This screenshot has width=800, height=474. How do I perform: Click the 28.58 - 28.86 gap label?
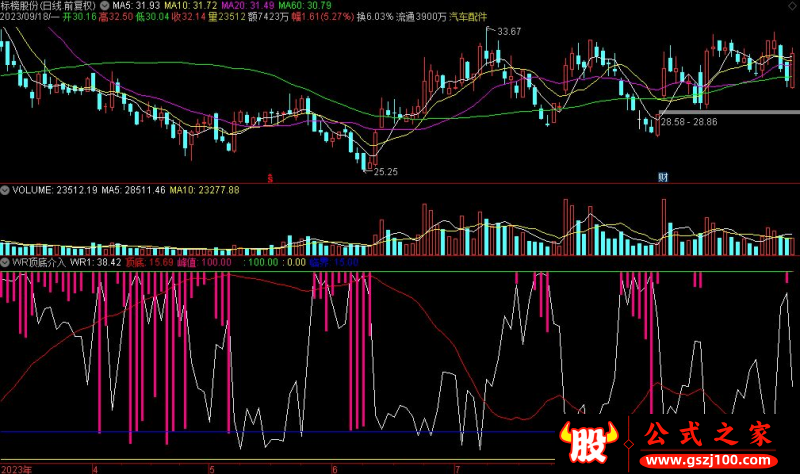point(689,122)
